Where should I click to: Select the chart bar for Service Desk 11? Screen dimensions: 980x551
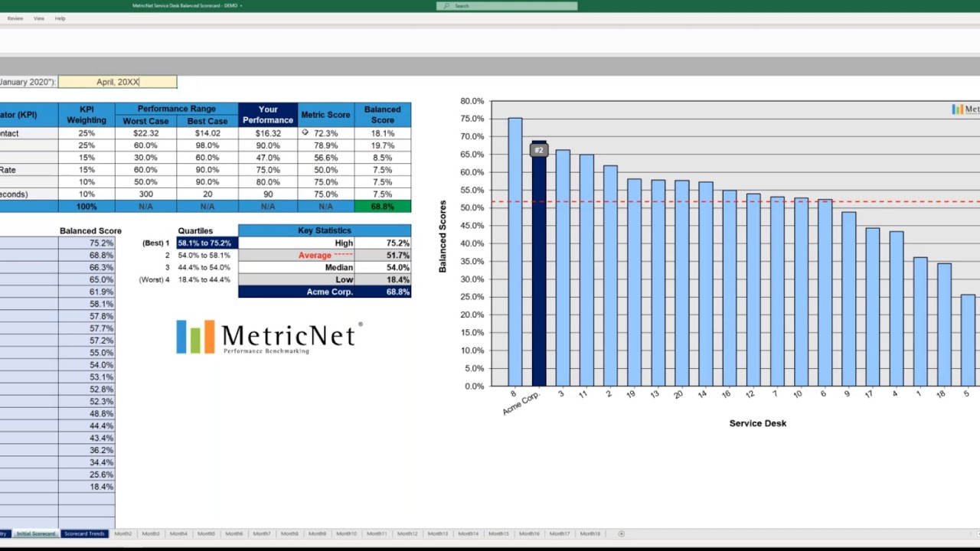tap(586, 270)
